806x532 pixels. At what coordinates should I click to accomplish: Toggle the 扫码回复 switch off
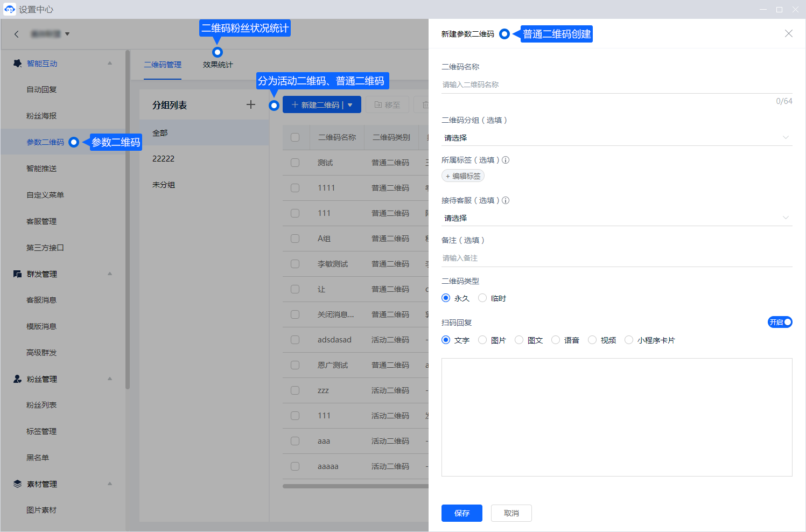coord(780,322)
